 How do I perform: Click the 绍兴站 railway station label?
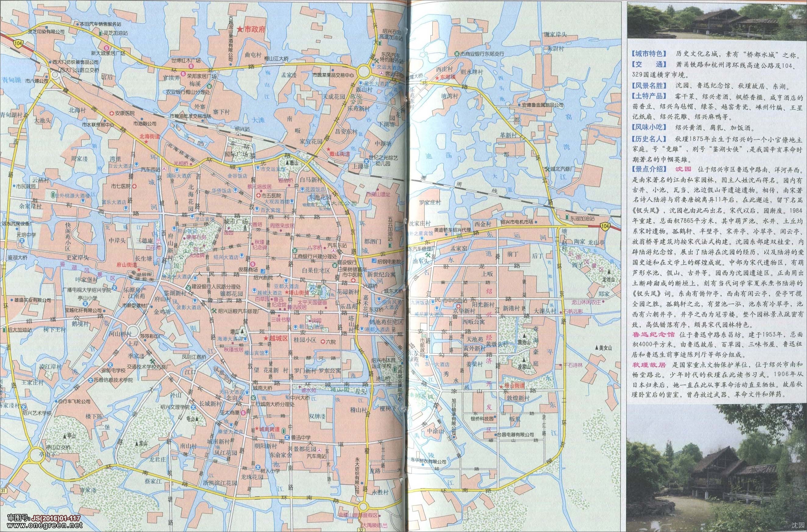[242, 129]
